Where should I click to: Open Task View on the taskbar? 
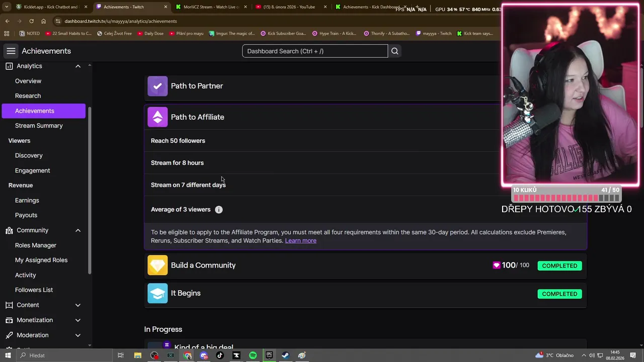click(121, 355)
